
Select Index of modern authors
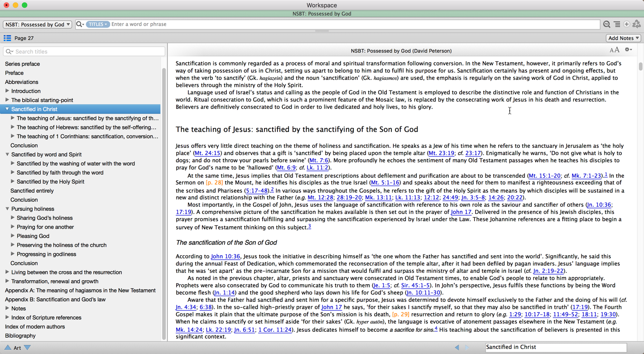(x=35, y=327)
